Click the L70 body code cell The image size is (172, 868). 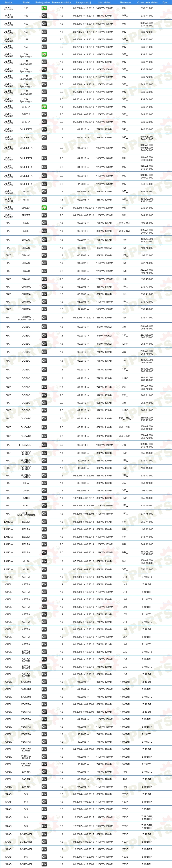pos(125,614)
